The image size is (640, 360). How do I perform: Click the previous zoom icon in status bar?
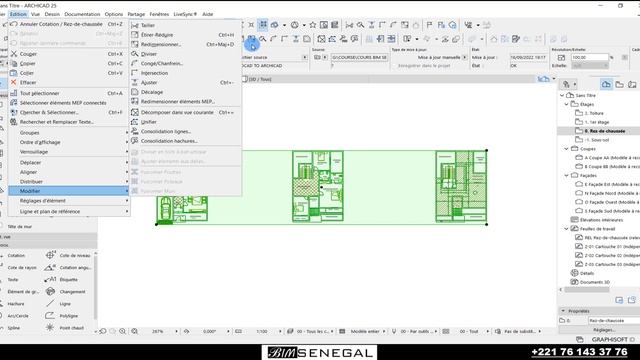click(x=103, y=331)
